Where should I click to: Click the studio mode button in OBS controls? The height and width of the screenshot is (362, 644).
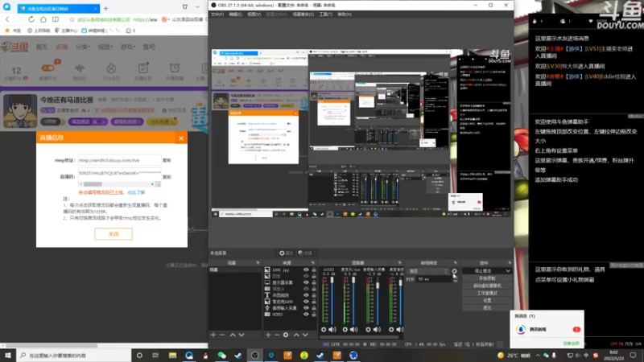coord(487,293)
